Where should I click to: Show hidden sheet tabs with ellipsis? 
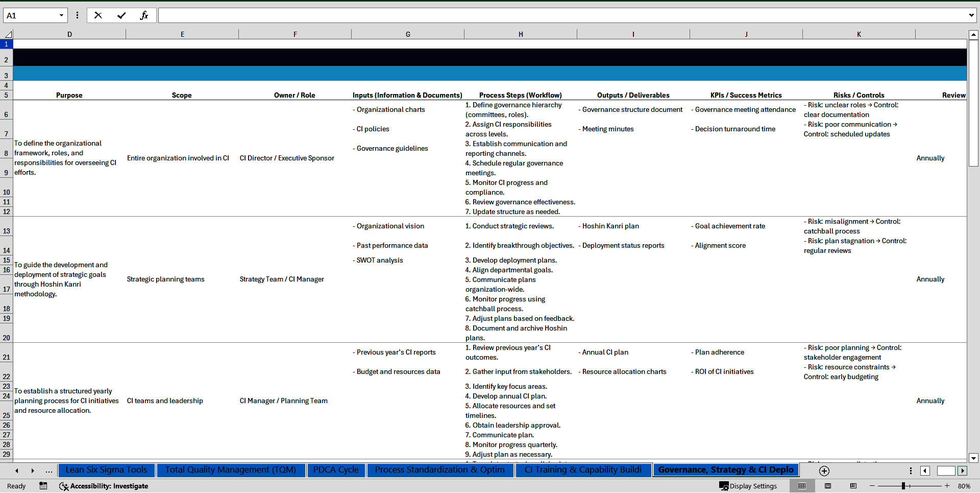point(48,471)
